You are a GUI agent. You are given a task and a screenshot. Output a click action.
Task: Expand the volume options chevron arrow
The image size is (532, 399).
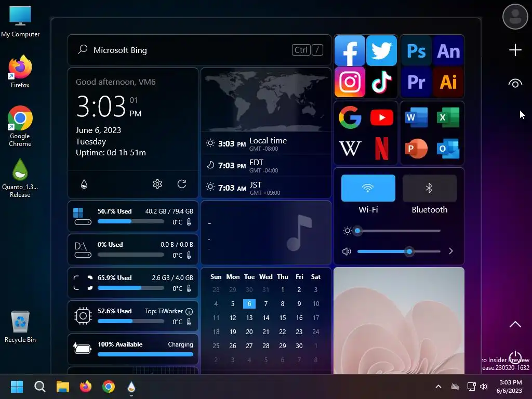pos(450,251)
